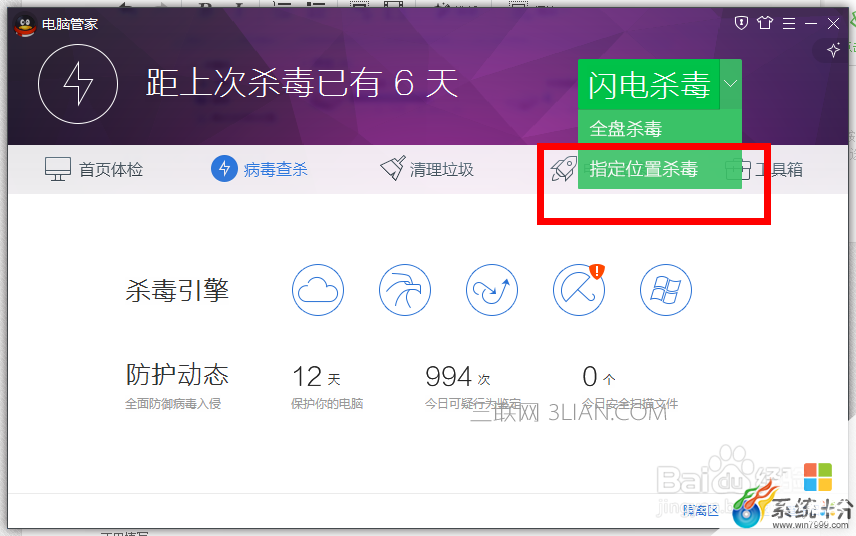The width and height of the screenshot is (856, 536).
Task: Click the 12 天 protection days value
Action: (x=317, y=377)
